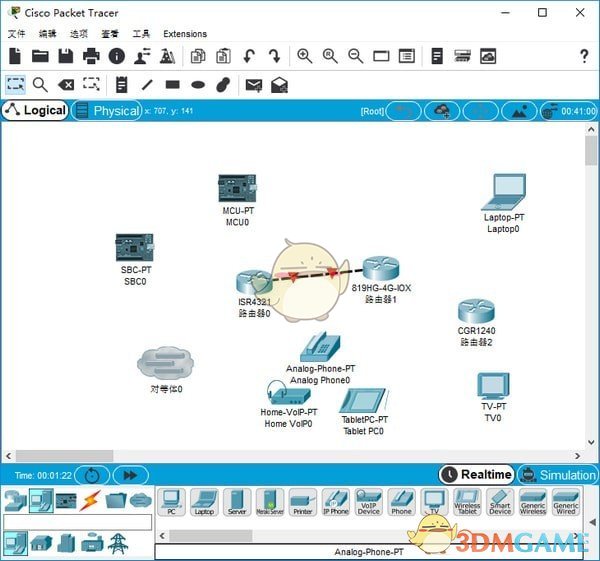
Task: Open the Extensions menu
Action: click(185, 34)
